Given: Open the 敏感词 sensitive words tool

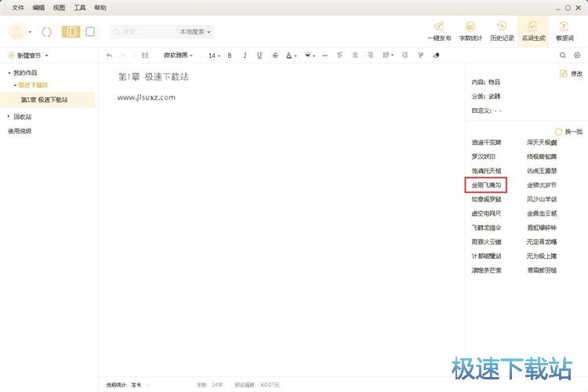Looking at the screenshot, I should point(564,31).
